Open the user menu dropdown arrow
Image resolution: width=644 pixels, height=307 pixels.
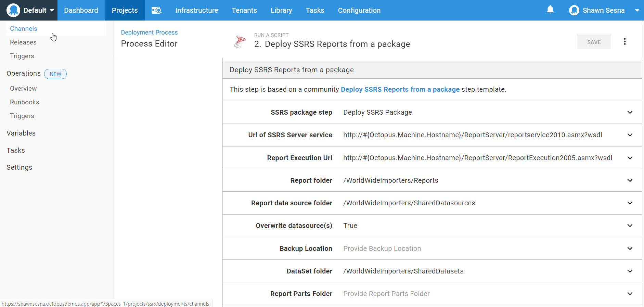(x=637, y=10)
